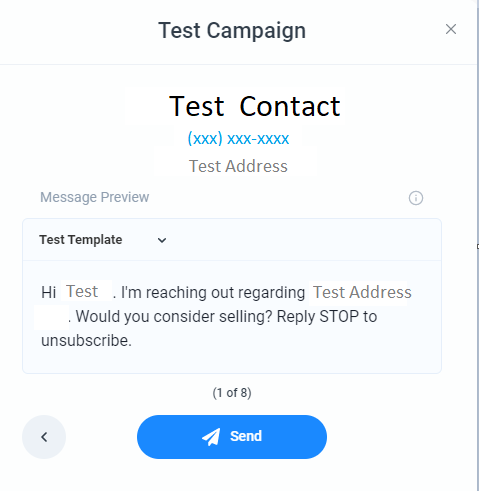Click the "I'm reaching out regarding" text
This screenshot has width=479, height=491.
(x=213, y=292)
